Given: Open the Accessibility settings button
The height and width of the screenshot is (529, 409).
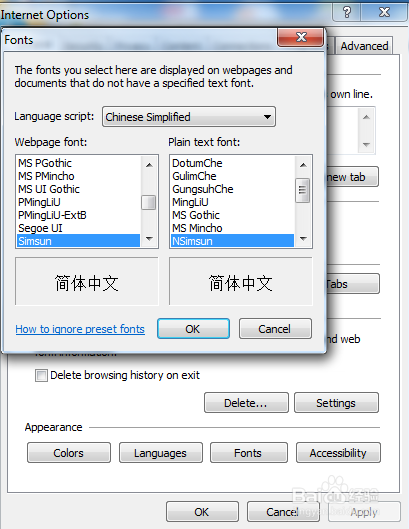Looking at the screenshot, I should [338, 453].
